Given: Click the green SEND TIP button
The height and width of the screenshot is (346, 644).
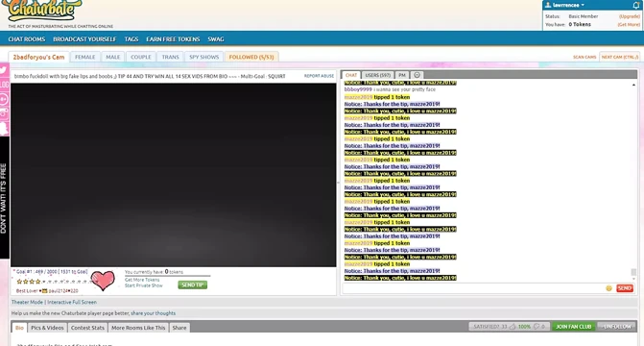Looking at the screenshot, I should [x=193, y=284].
